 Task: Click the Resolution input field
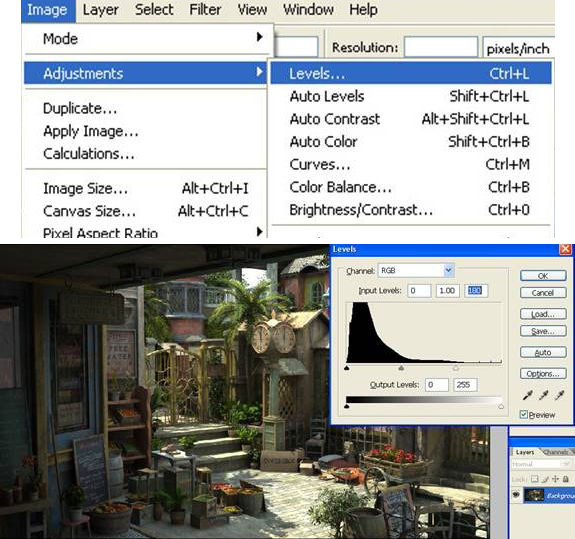(441, 47)
